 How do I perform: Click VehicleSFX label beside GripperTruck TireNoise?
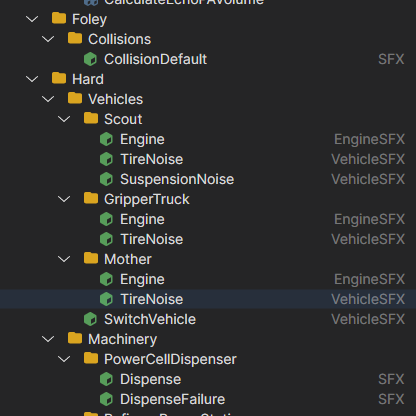[x=368, y=239]
